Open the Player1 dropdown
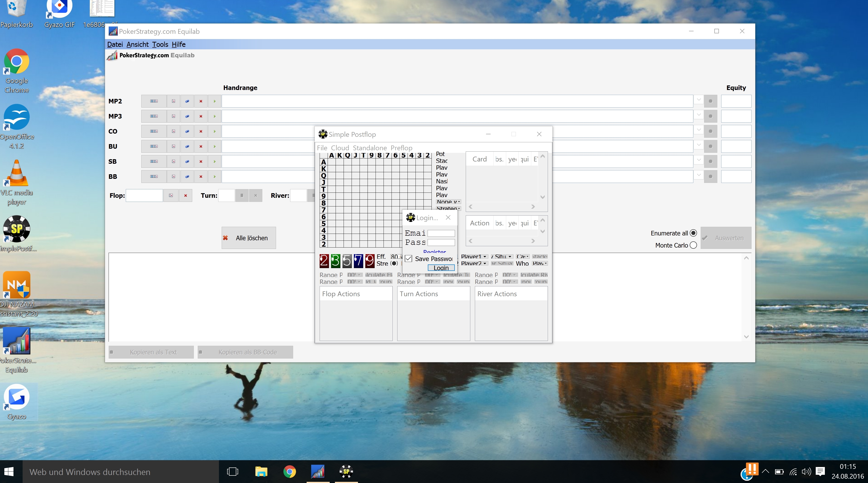The width and height of the screenshot is (868, 483). (474, 256)
